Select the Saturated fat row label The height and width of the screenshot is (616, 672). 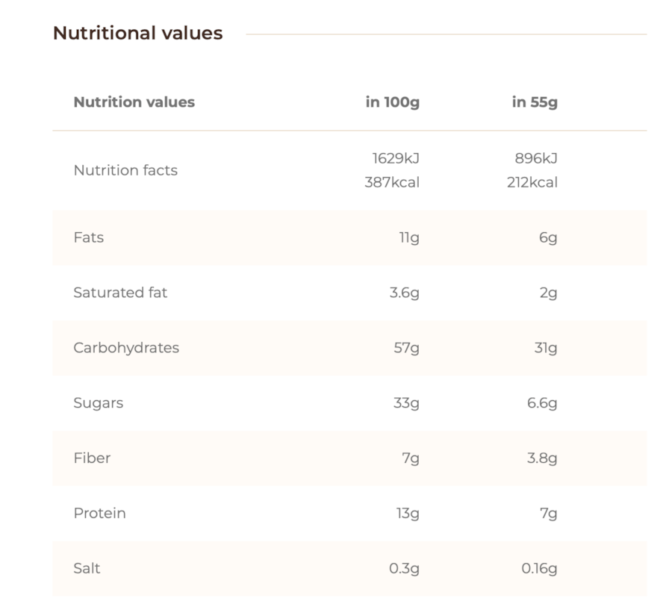[120, 293]
